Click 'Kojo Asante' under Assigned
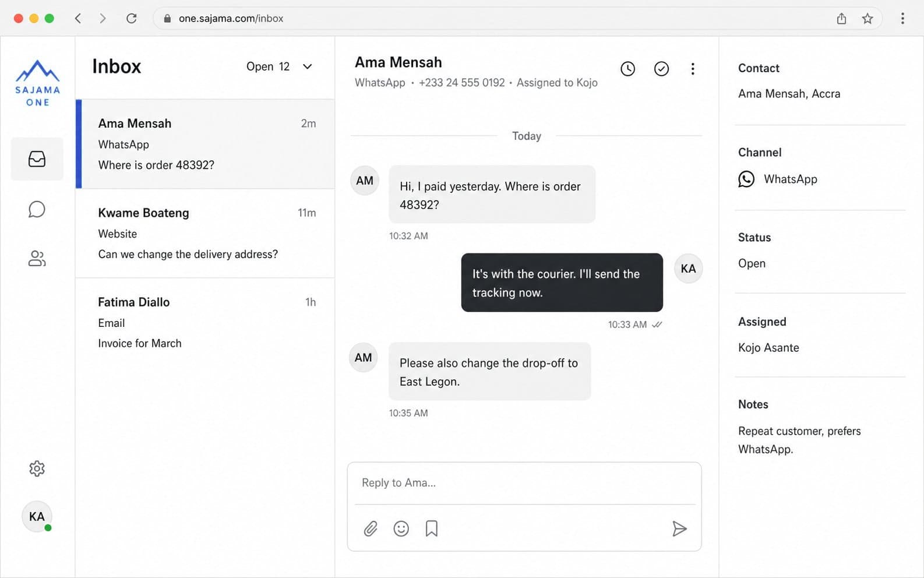Image resolution: width=924 pixels, height=578 pixels. tap(768, 348)
